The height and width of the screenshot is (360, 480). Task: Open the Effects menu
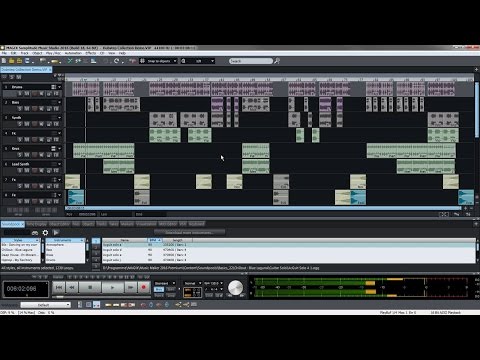click(x=91, y=53)
